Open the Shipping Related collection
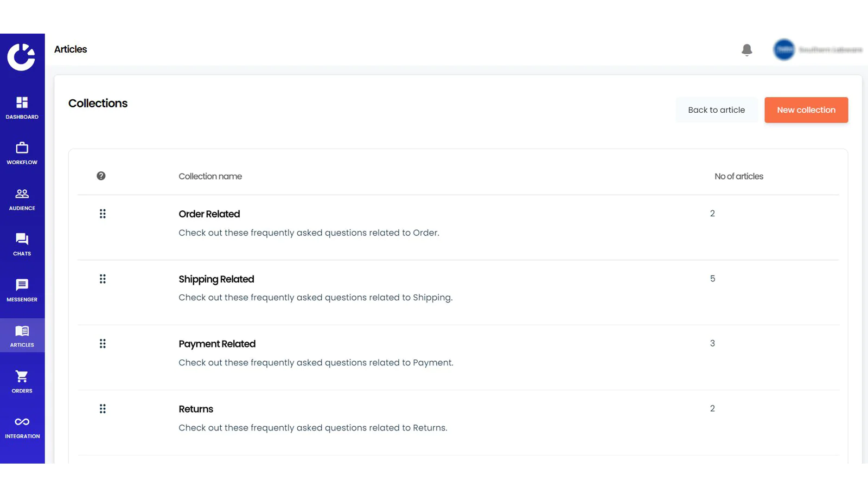This screenshot has width=868, height=488. pyautogui.click(x=216, y=279)
